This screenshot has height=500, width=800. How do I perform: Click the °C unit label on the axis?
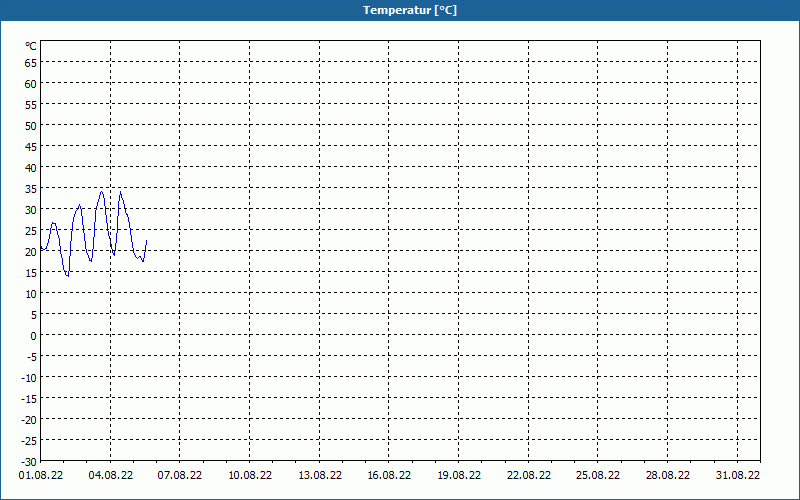click(x=31, y=46)
